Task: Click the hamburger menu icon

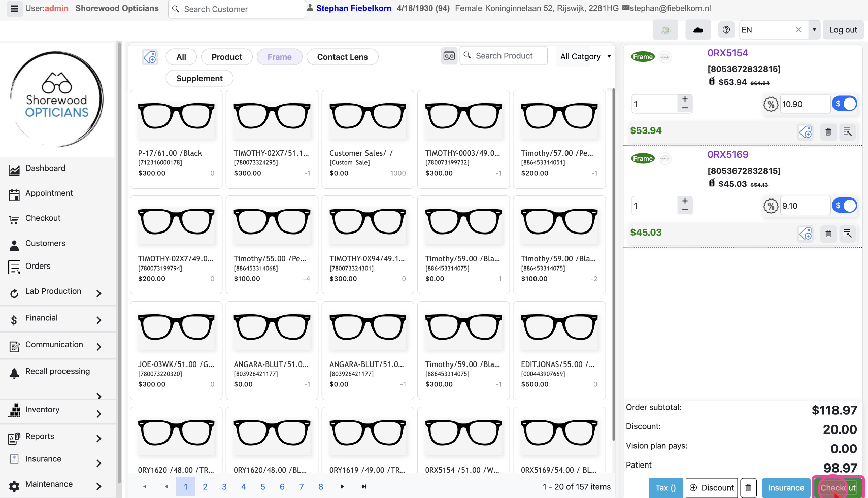Action: 14,9
